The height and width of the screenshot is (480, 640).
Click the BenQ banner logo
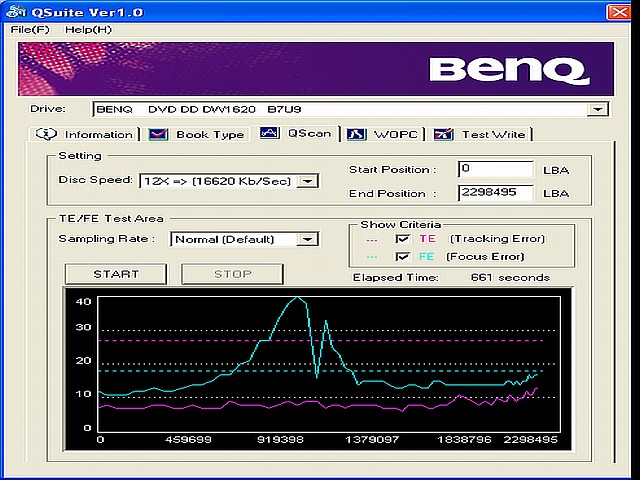509,70
